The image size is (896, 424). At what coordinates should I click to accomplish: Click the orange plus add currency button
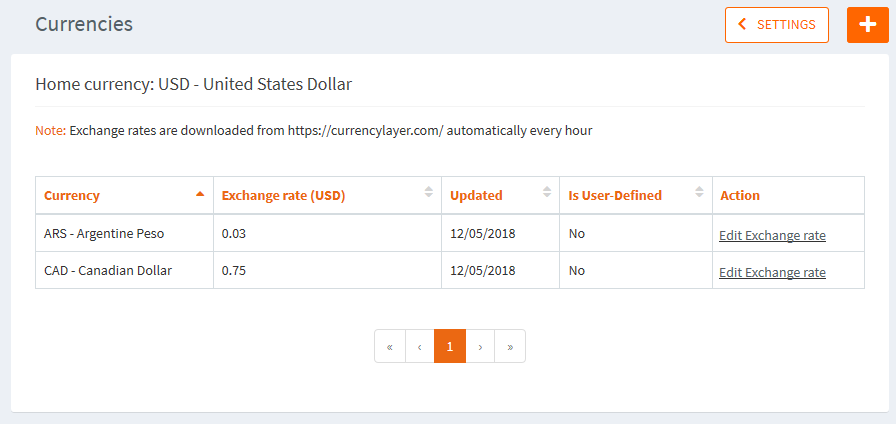pyautogui.click(x=867, y=25)
